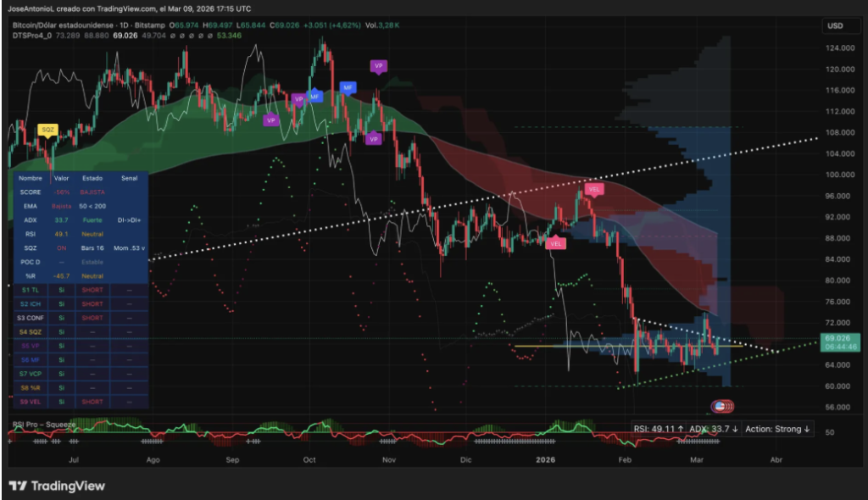Click the TradingView logo
Image resolution: width=868 pixels, height=500 pixels.
tap(57, 486)
